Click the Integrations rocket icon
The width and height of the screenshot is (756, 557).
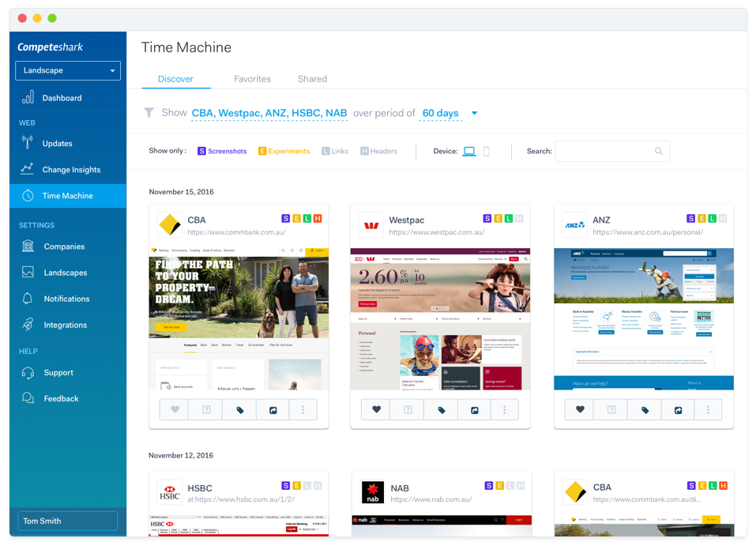click(x=28, y=325)
